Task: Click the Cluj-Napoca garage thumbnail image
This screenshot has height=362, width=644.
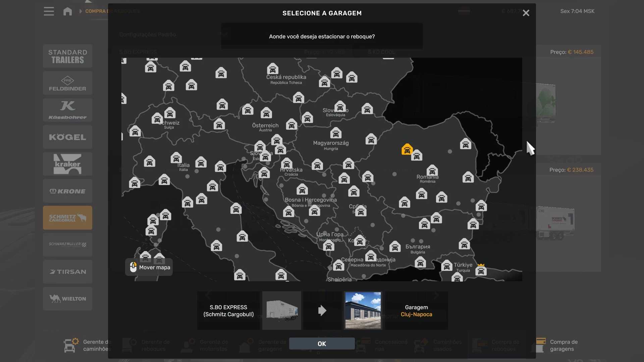Action: (363, 310)
